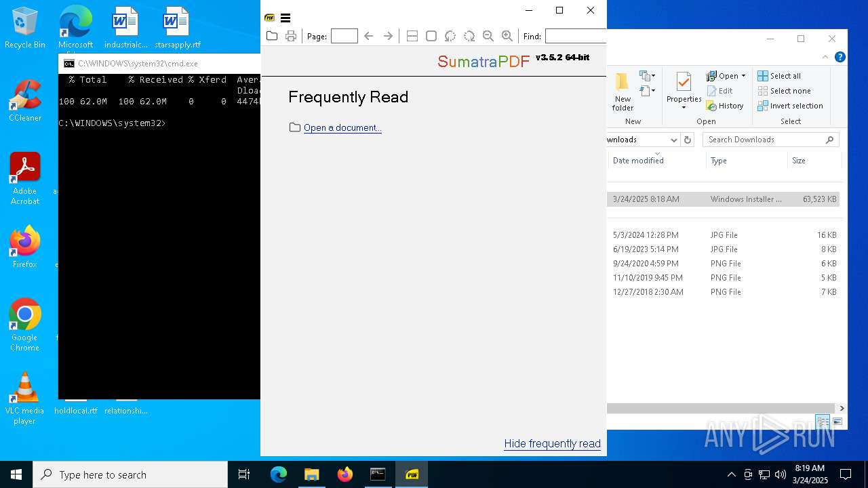Zoom in using SumatraPDF toolbar
The width and height of the screenshot is (868, 488).
(x=507, y=36)
